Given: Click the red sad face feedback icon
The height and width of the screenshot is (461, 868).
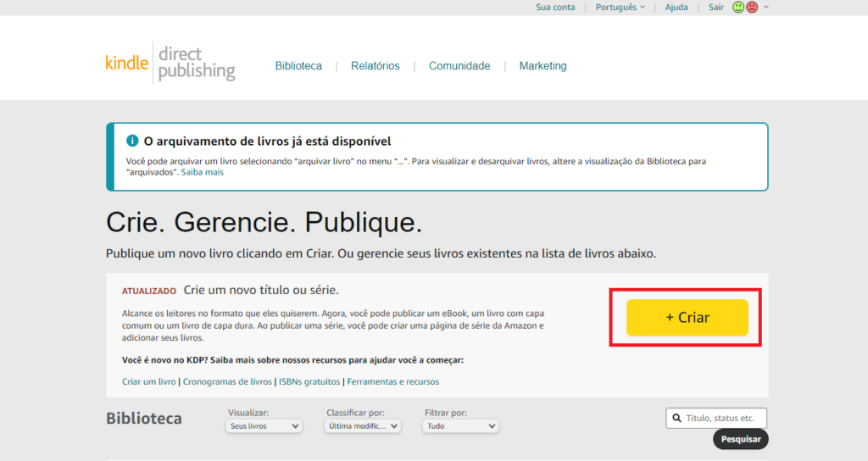Looking at the screenshot, I should click(x=752, y=7).
